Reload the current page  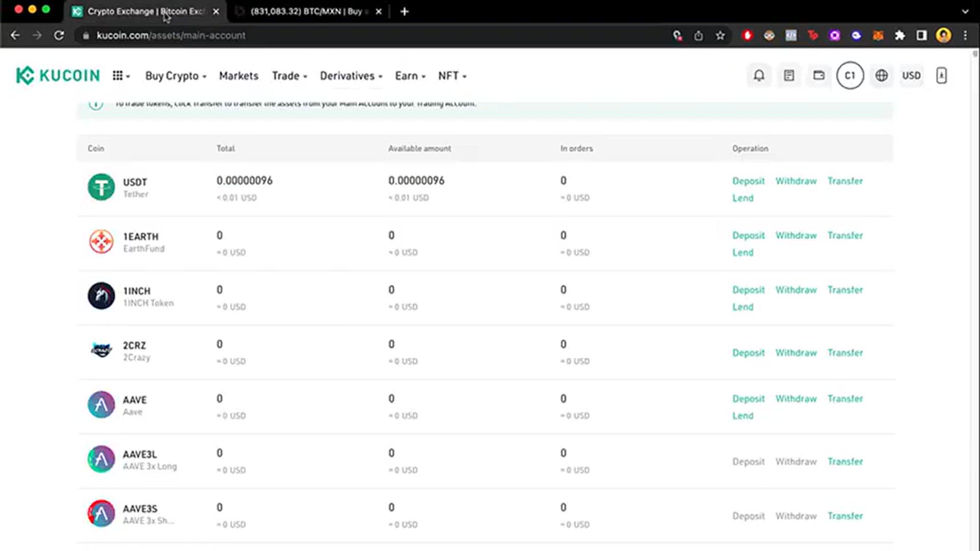tap(59, 35)
